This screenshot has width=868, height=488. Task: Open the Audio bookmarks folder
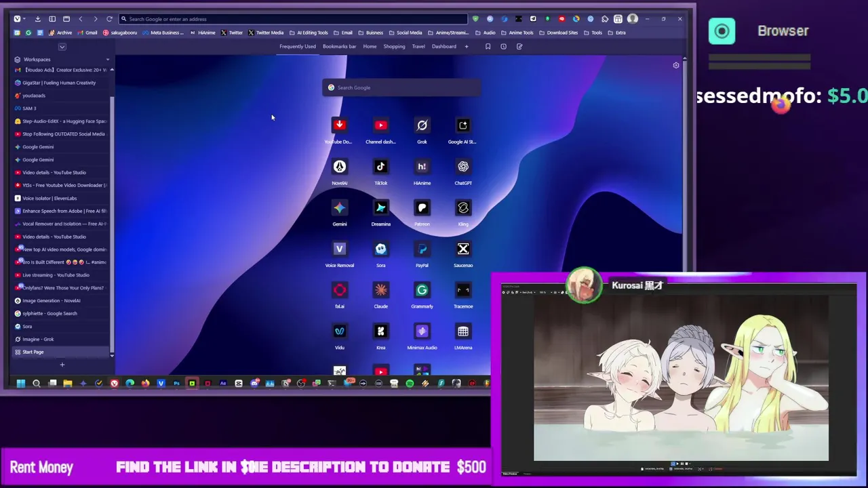point(485,33)
